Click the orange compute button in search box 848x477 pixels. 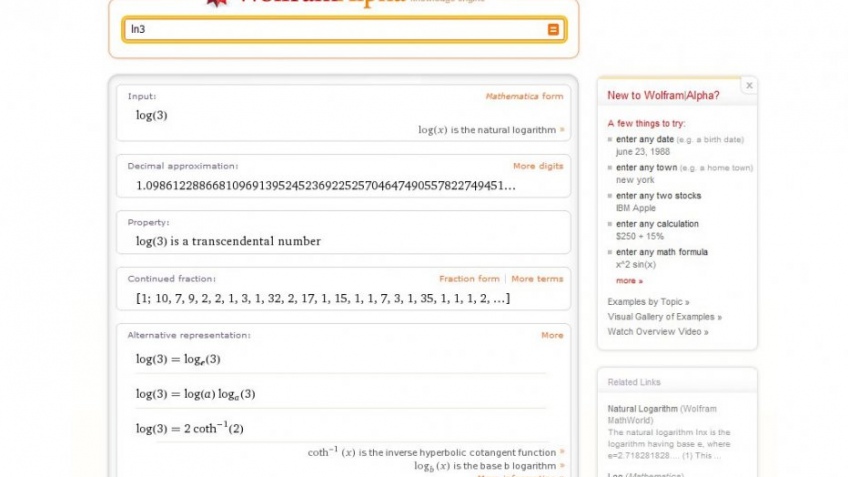pyautogui.click(x=553, y=29)
